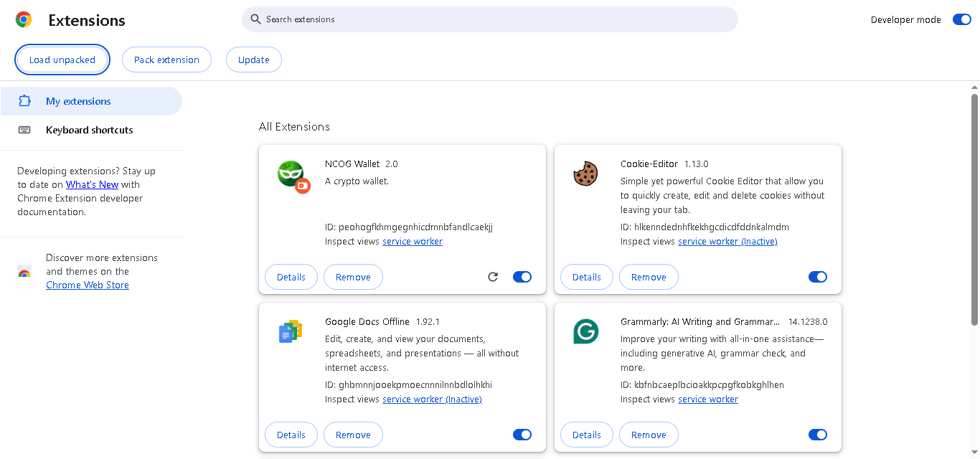This screenshot has width=980, height=459.
Task: Open Details for NCOG Wallet
Action: coord(291,277)
